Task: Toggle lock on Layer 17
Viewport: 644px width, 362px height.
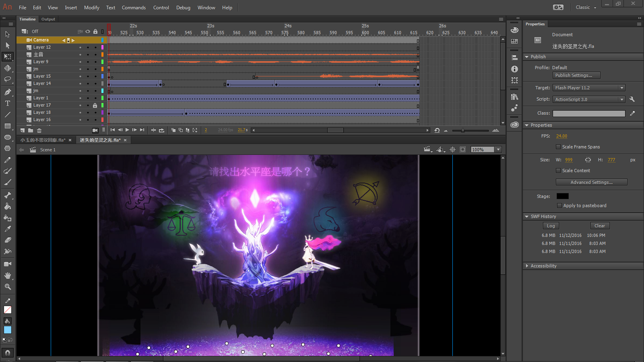Action: [95, 105]
